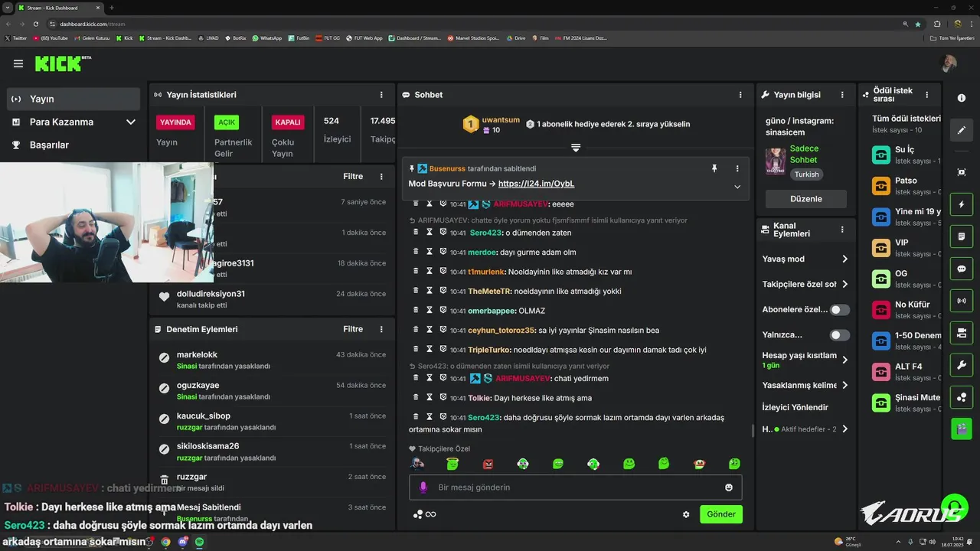Click the reward bubbles icon in the right rail
980x551 pixels.
[962, 397]
